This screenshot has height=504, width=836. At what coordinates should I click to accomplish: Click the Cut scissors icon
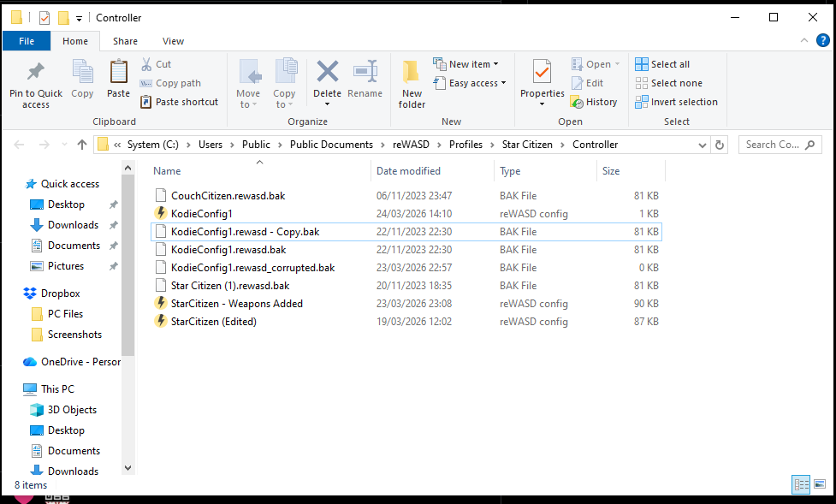pyautogui.click(x=146, y=64)
